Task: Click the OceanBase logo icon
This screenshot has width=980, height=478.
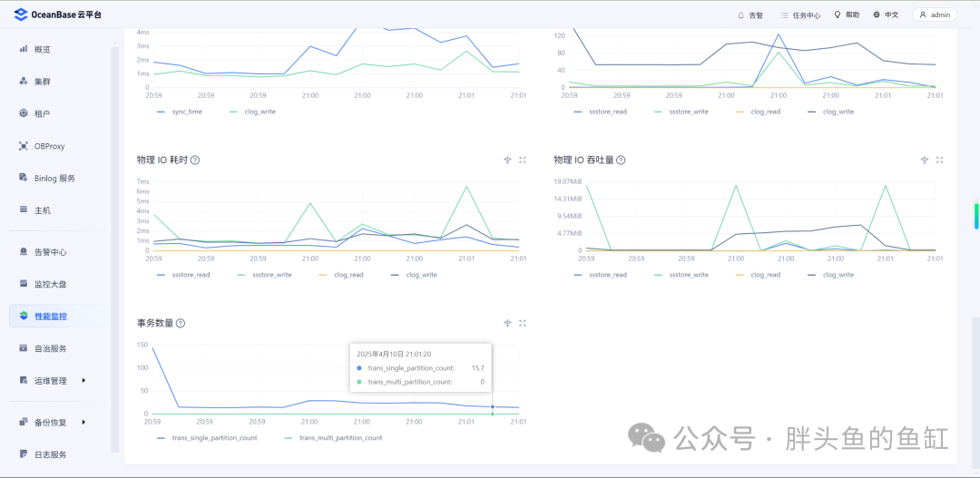Action: point(21,15)
